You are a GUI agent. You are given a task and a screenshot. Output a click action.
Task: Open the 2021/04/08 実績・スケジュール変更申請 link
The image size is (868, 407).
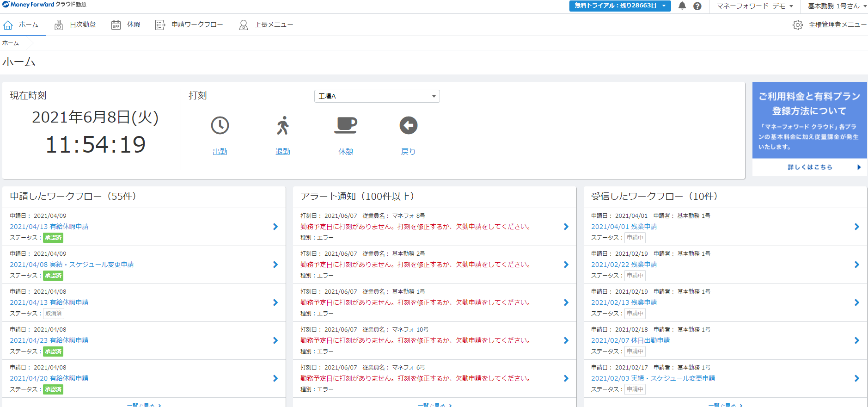[x=72, y=265]
